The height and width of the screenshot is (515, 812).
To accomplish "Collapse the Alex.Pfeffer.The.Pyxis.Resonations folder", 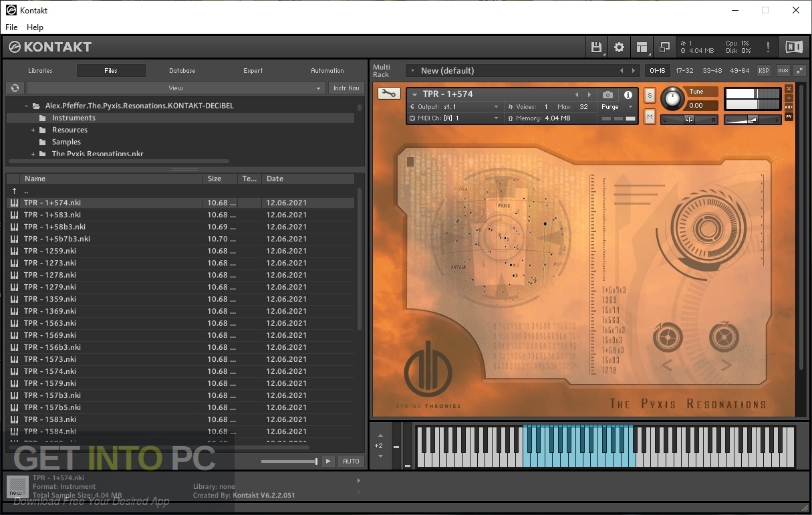I will coord(27,106).
